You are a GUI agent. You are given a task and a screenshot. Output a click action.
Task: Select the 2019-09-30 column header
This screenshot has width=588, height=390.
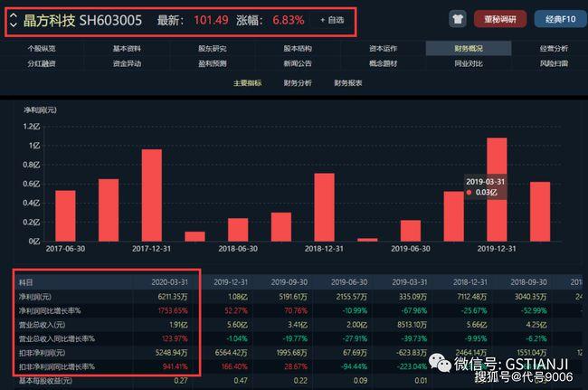click(x=289, y=282)
